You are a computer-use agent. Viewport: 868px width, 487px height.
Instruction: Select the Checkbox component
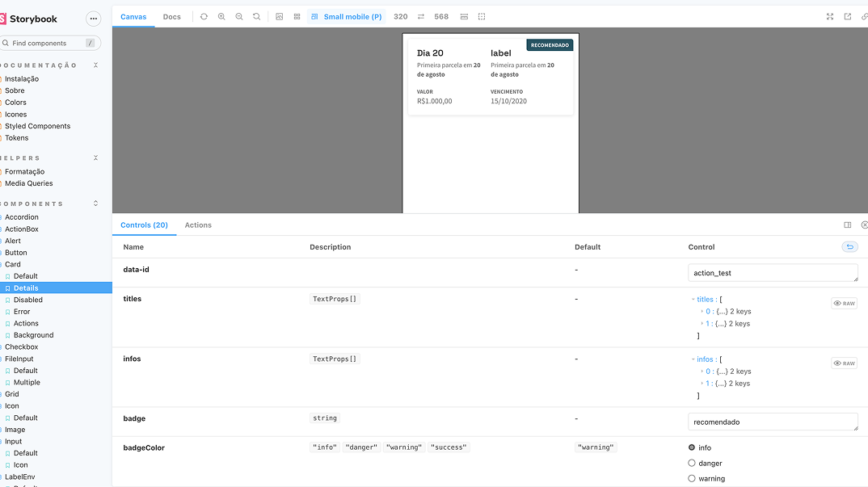point(22,347)
